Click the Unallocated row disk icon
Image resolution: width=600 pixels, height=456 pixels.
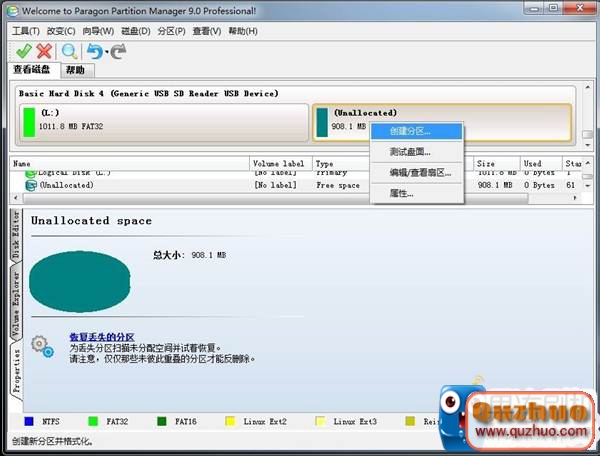[31, 186]
